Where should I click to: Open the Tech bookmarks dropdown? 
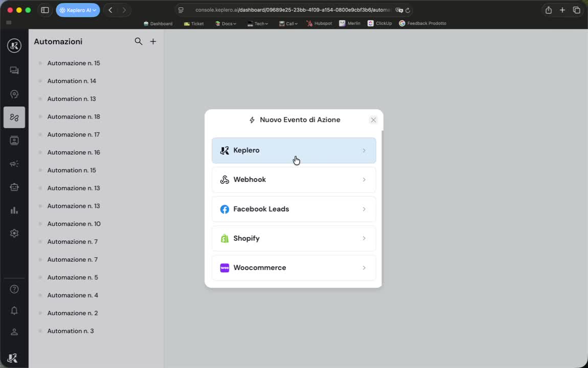pyautogui.click(x=258, y=24)
